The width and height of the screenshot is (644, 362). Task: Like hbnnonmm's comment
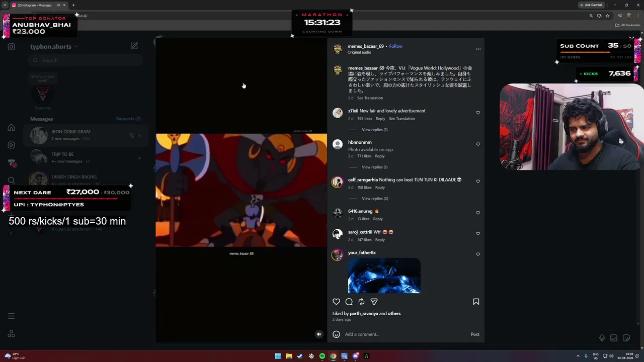478,144
